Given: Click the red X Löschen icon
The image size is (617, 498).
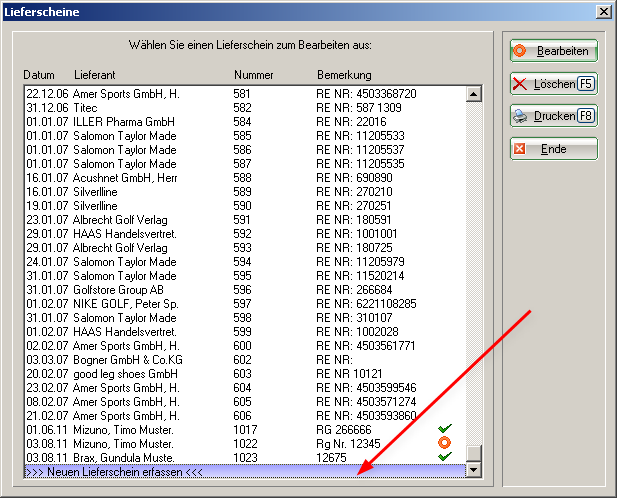Looking at the screenshot, I should coord(520,84).
